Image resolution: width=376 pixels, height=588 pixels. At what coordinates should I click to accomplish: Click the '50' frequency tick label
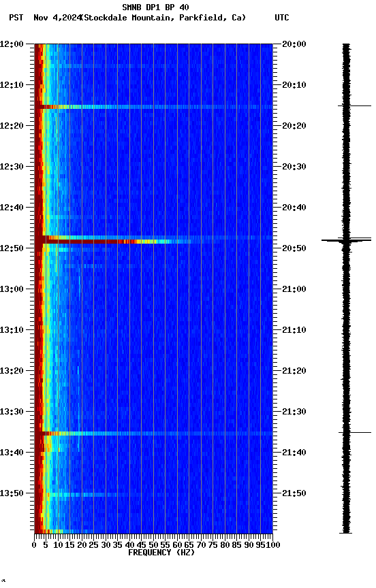point(153,545)
